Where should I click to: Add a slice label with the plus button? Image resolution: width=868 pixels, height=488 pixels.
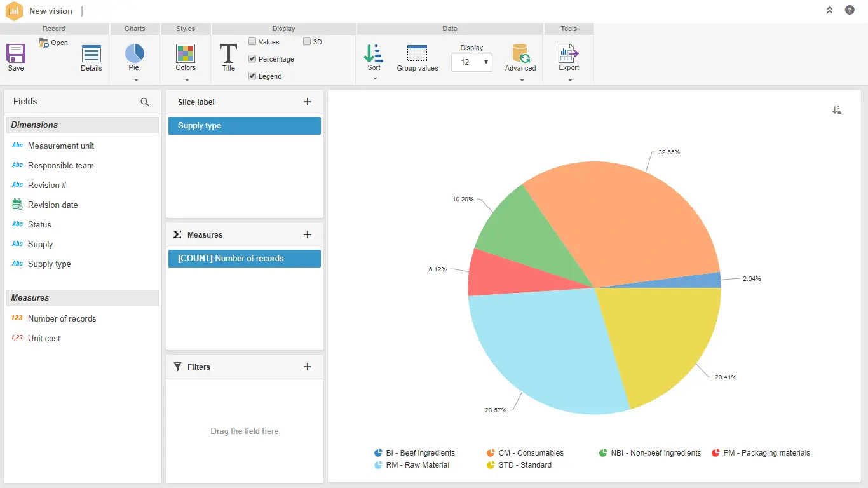(308, 102)
